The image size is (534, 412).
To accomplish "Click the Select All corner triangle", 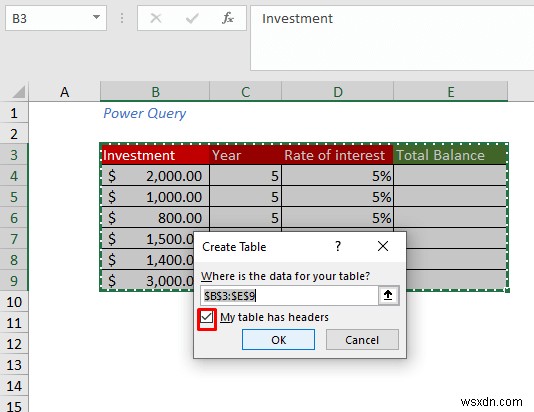I will click(x=19, y=92).
